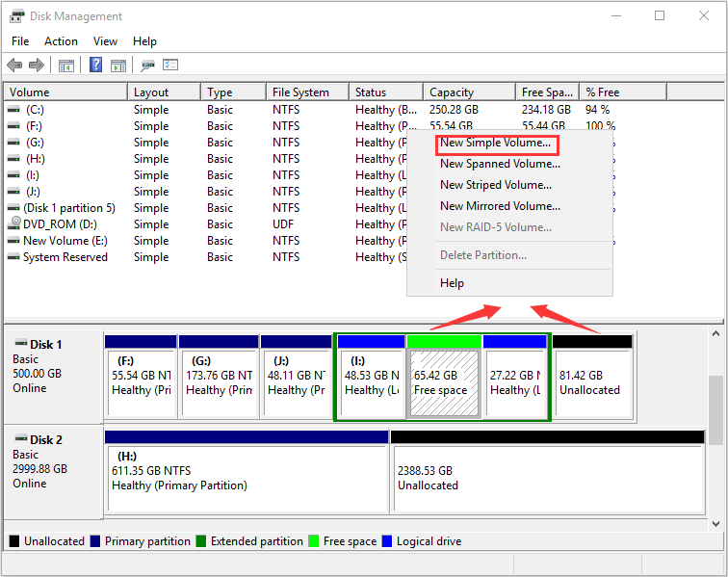Click the DVD_ROM (D:) disc icon

click(x=13, y=223)
